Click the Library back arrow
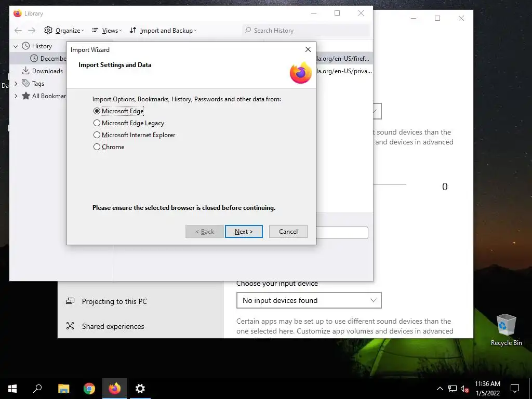The width and height of the screenshot is (532, 399). 18,31
